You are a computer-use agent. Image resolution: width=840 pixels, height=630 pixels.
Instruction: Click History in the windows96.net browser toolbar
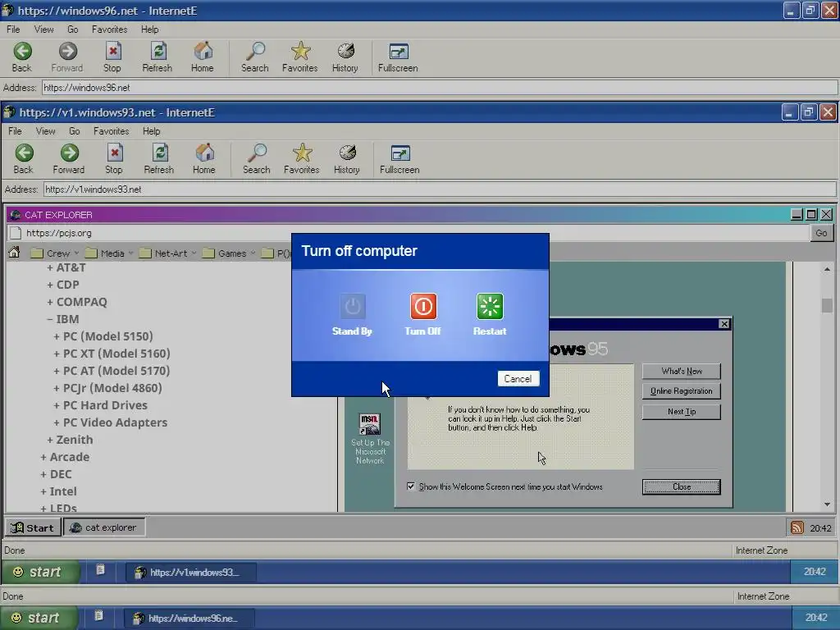coord(345,57)
